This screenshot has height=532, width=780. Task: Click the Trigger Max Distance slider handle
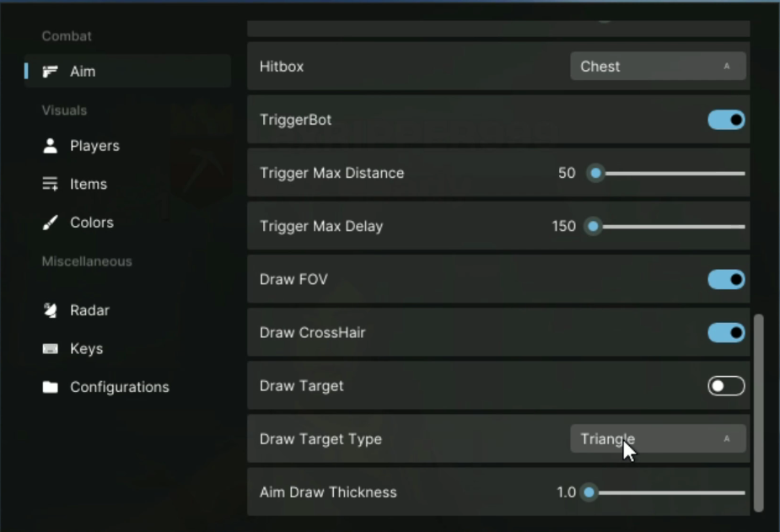595,173
